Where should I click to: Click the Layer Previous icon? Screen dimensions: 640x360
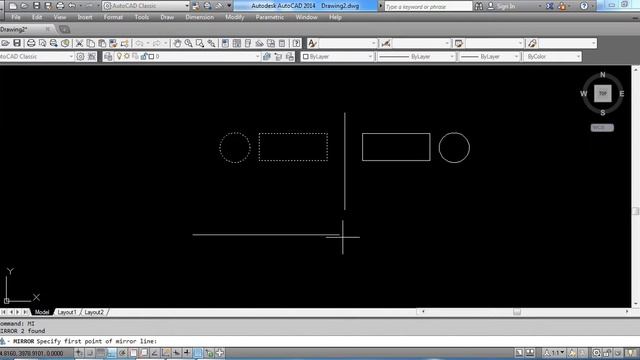coord(278,56)
